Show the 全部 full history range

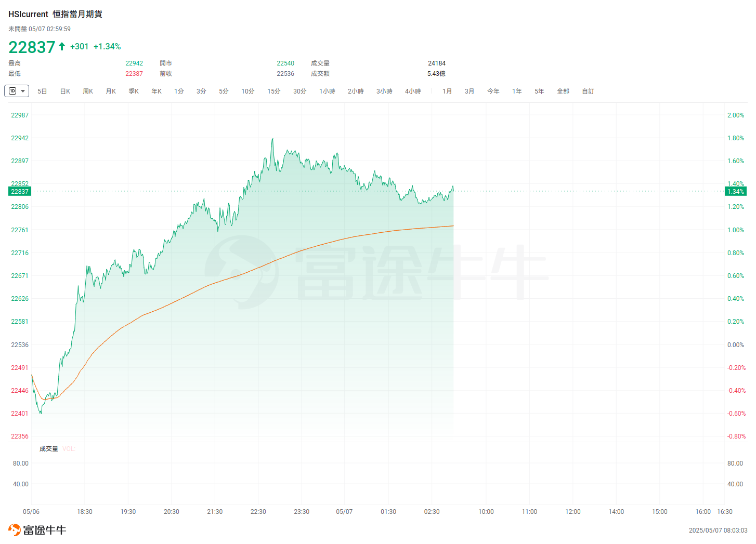point(563,91)
